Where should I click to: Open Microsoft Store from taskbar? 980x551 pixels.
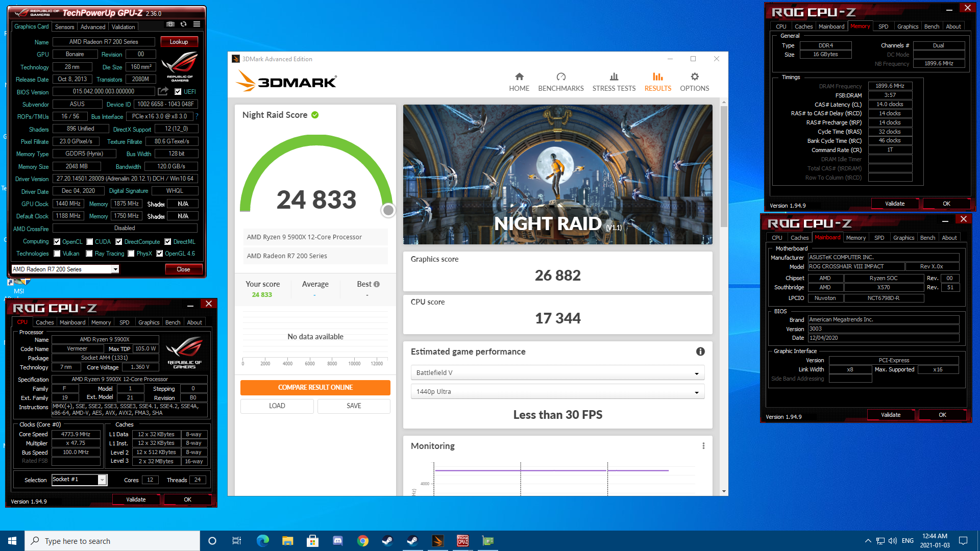tap(312, 541)
